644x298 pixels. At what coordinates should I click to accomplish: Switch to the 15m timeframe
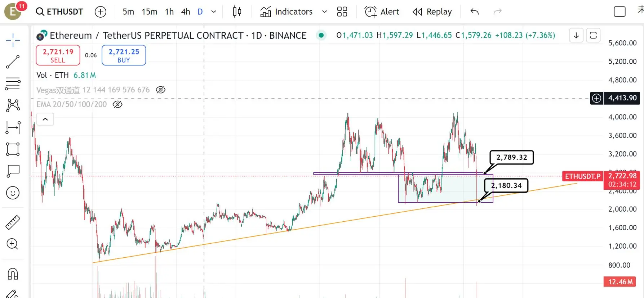(149, 12)
